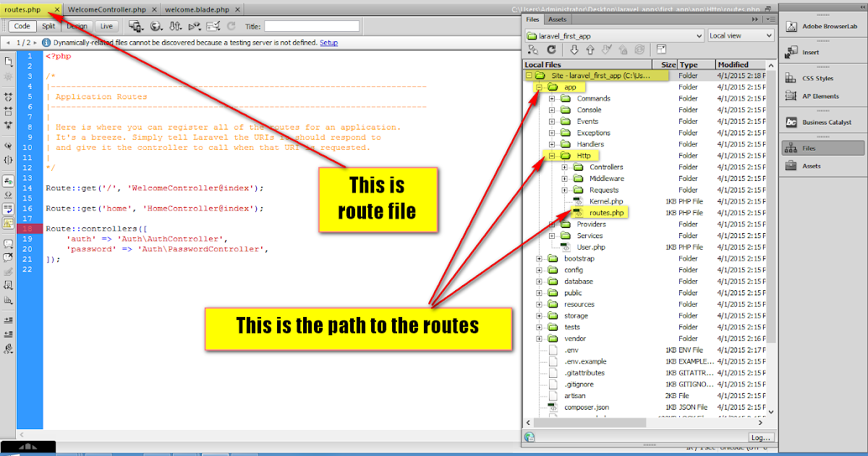
Task: Click the Check out files icon
Action: (606, 49)
